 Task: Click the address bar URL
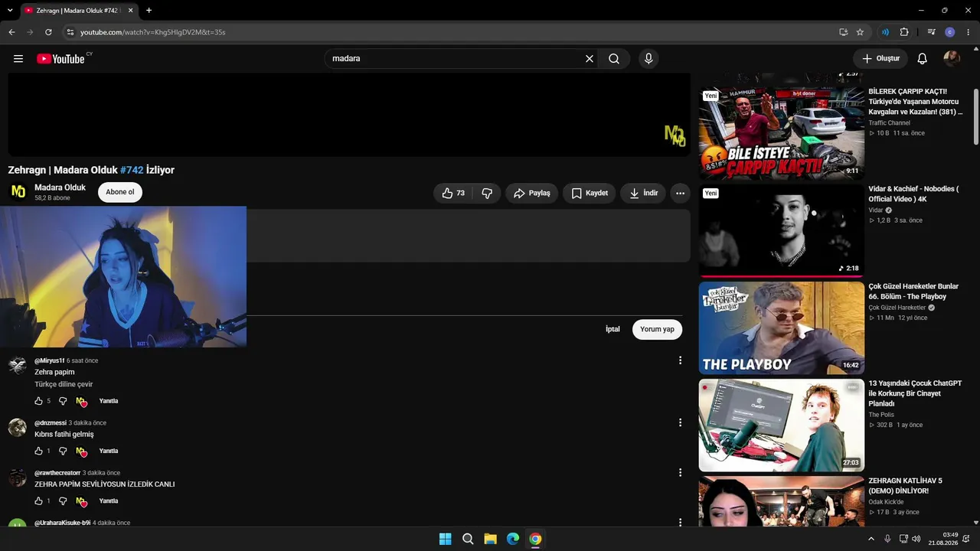[x=153, y=32]
